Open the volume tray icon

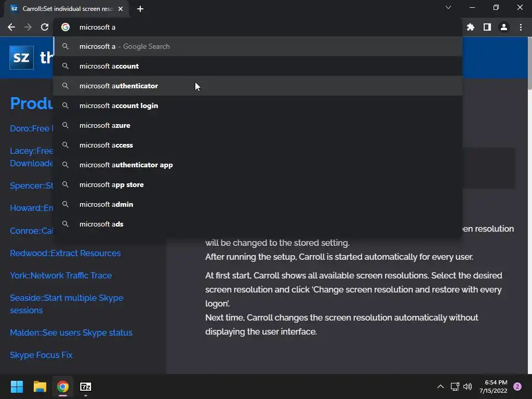point(468,387)
